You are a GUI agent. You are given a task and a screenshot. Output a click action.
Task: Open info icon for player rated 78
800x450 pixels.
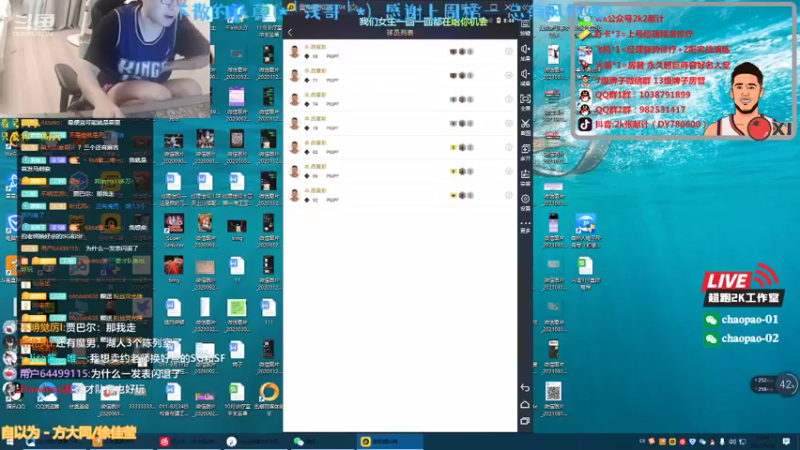point(509,123)
